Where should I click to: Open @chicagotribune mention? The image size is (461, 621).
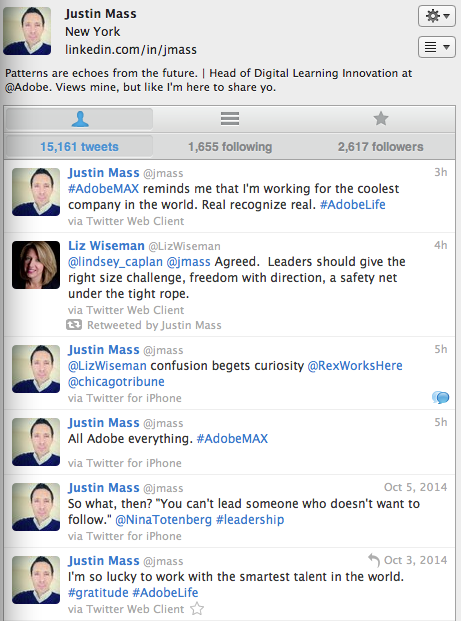pyautogui.click(x=116, y=382)
